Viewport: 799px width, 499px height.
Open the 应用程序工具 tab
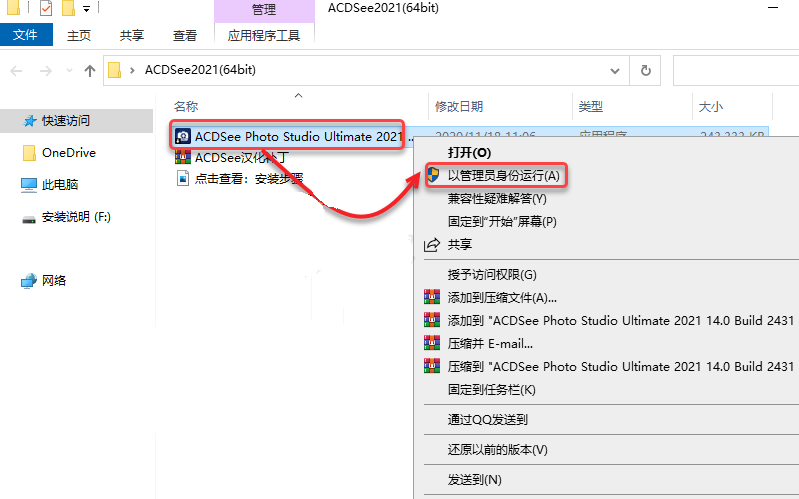[x=264, y=35]
